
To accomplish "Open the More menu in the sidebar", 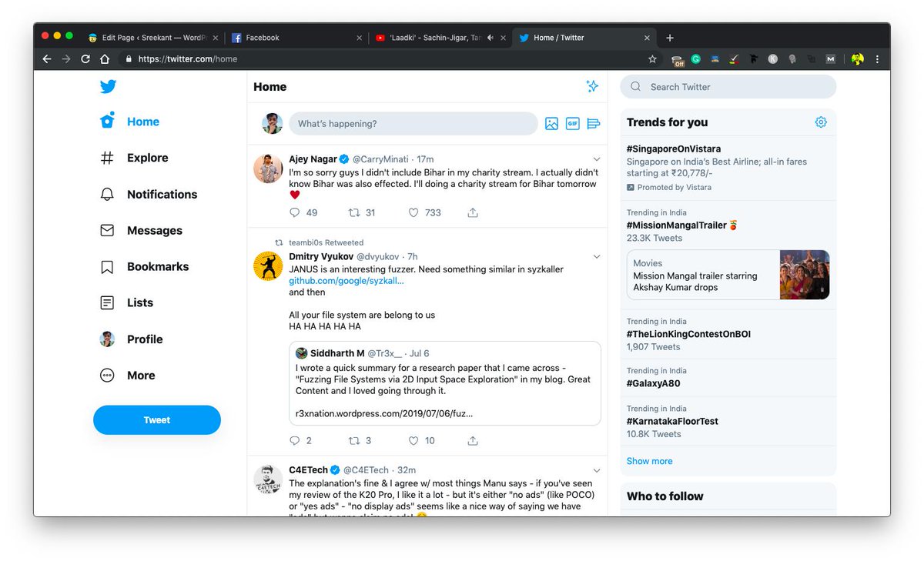I will [x=128, y=375].
